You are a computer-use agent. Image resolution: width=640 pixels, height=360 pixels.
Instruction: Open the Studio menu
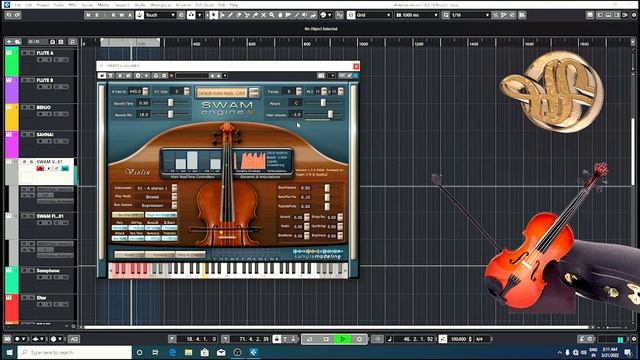[x=140, y=5]
